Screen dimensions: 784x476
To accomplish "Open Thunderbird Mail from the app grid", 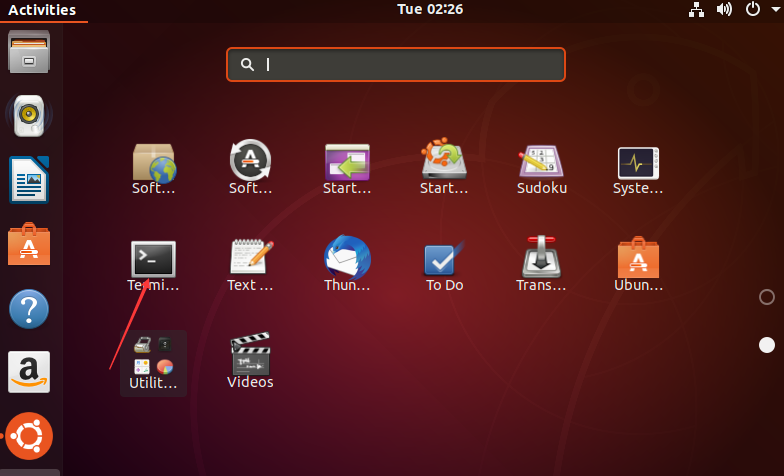I will click(347, 260).
